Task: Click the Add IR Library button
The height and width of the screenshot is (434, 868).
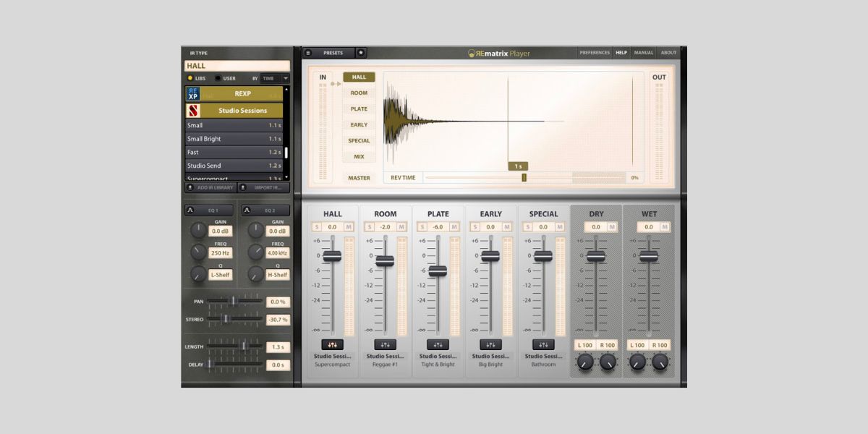Action: tap(210, 187)
